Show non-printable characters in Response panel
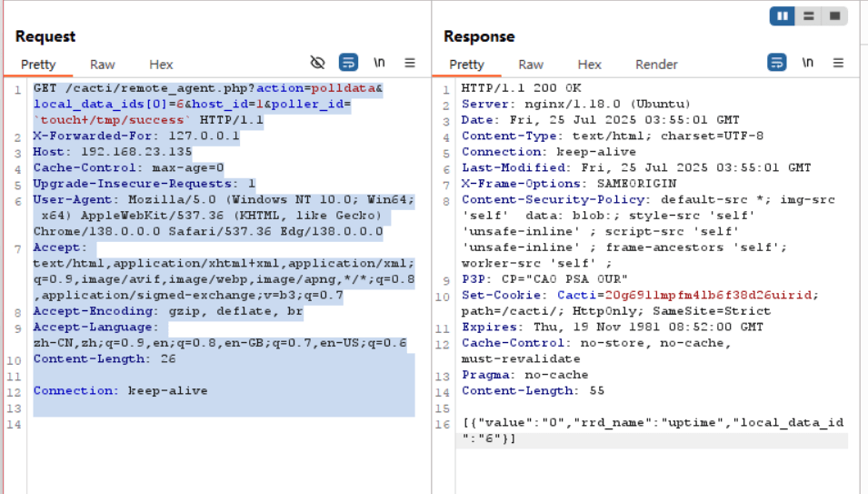 [807, 63]
